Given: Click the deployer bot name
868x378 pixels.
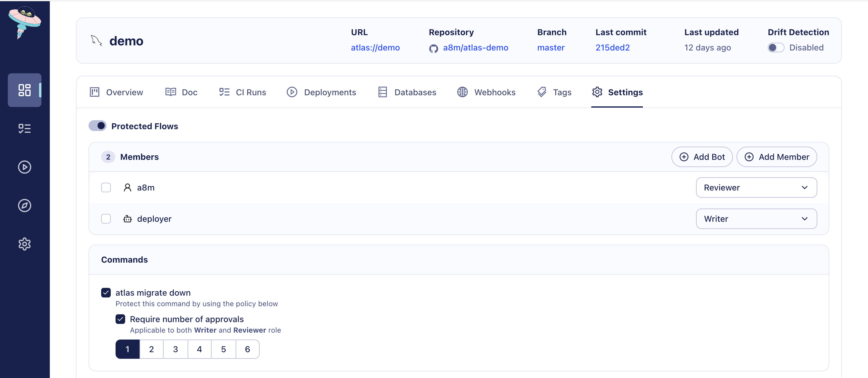Looking at the screenshot, I should (154, 219).
